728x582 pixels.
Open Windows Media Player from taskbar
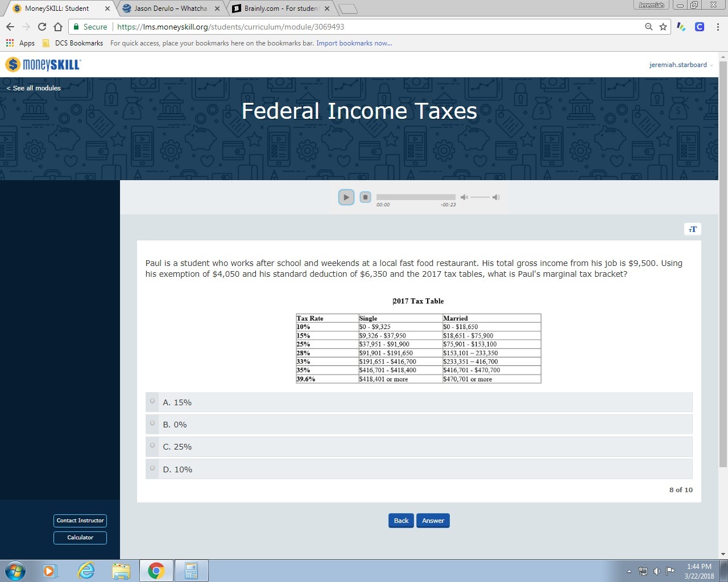click(51, 571)
